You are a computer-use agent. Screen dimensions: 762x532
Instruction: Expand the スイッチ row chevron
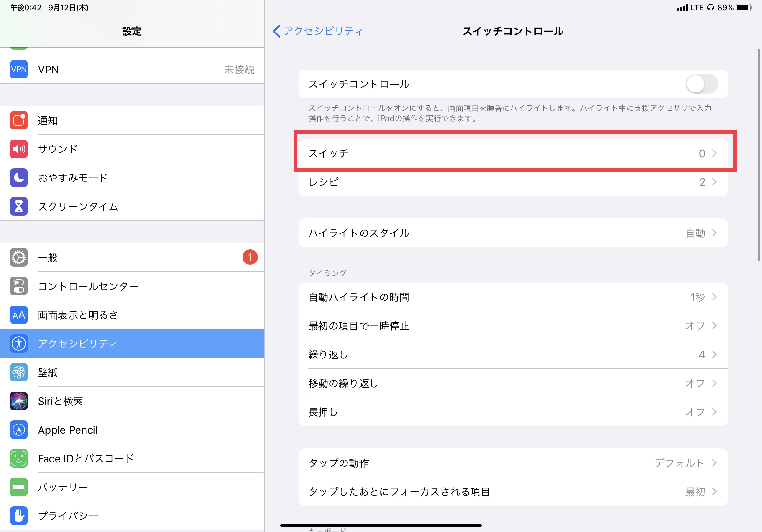714,153
